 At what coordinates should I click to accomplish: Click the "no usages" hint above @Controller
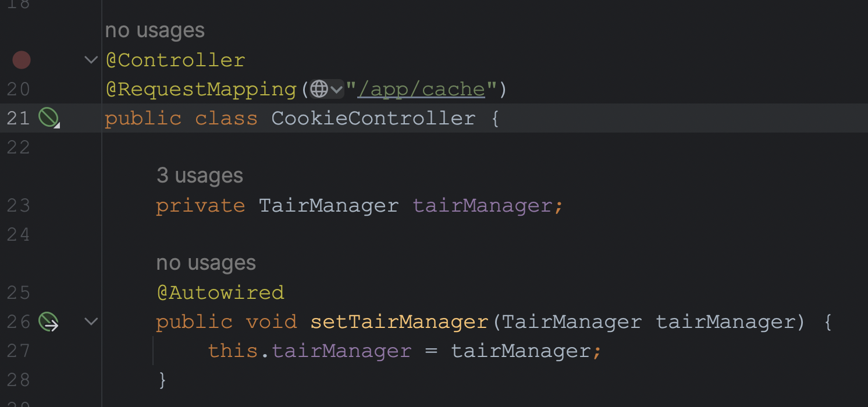pos(155,30)
